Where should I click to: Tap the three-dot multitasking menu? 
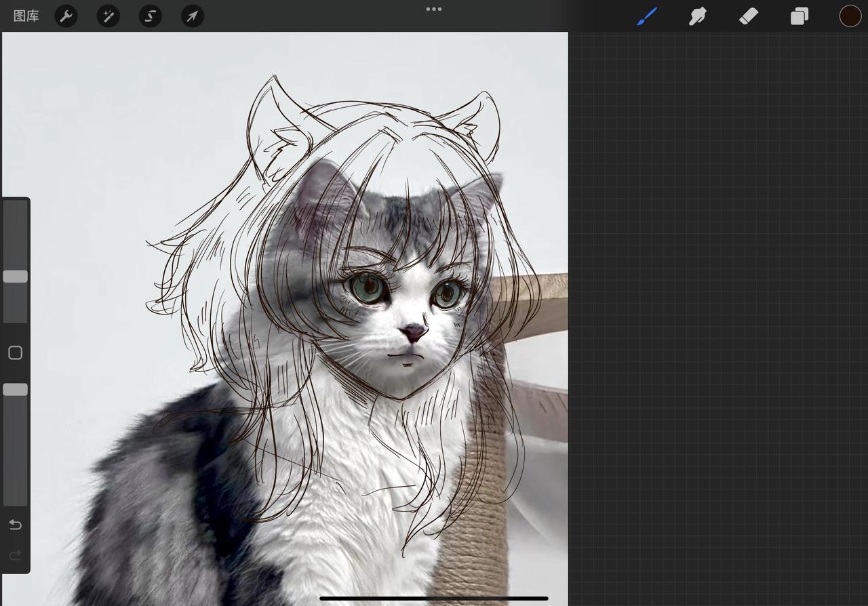[x=434, y=9]
